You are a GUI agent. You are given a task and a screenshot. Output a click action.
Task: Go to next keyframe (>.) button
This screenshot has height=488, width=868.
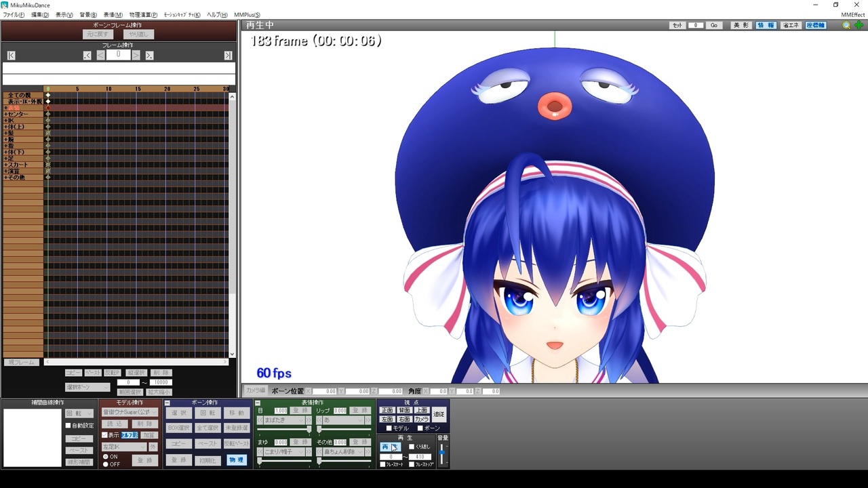149,56
